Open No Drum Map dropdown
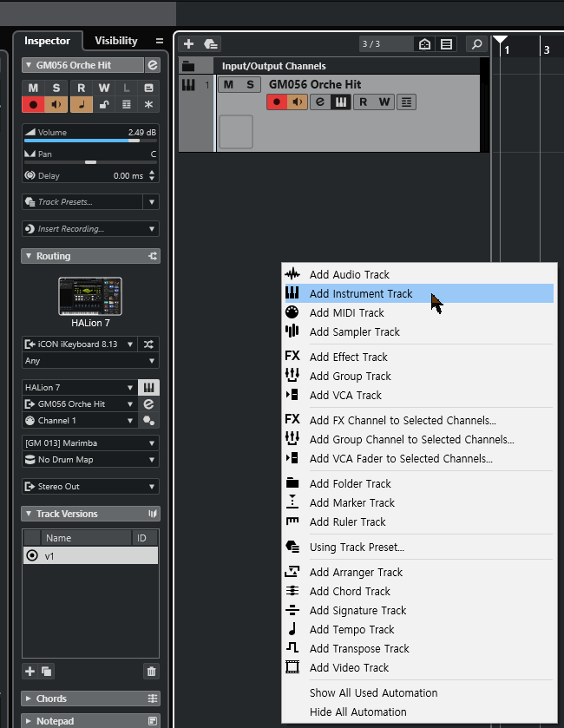Viewport: 564px width, 728px height. point(90,460)
